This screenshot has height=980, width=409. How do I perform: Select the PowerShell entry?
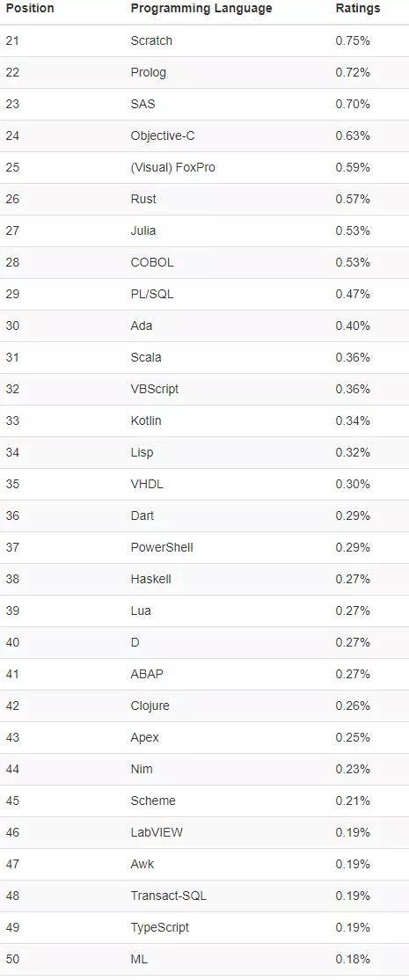pyautogui.click(x=162, y=547)
